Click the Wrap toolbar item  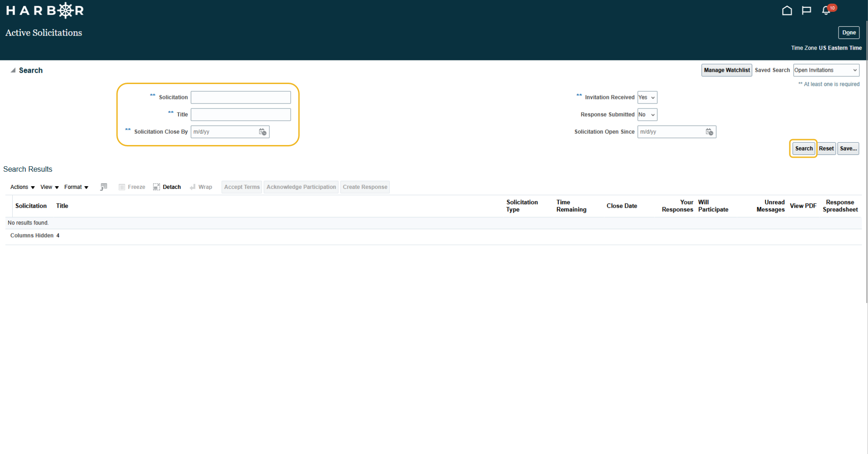[201, 187]
